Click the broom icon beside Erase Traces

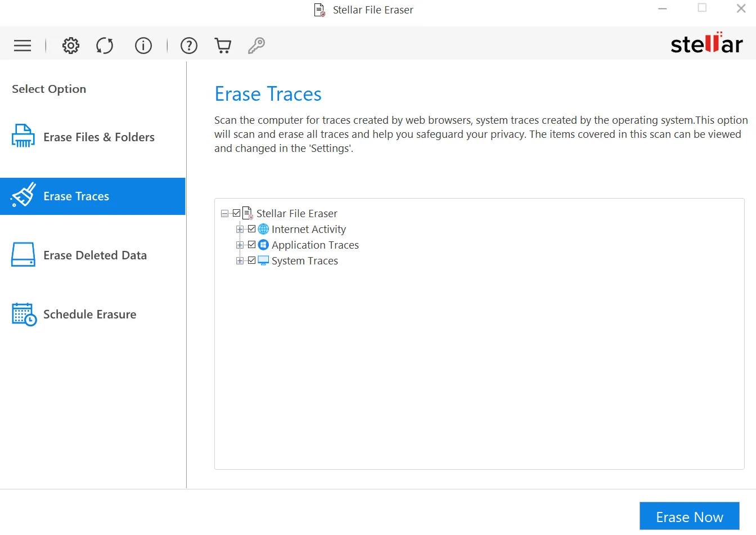click(x=23, y=195)
